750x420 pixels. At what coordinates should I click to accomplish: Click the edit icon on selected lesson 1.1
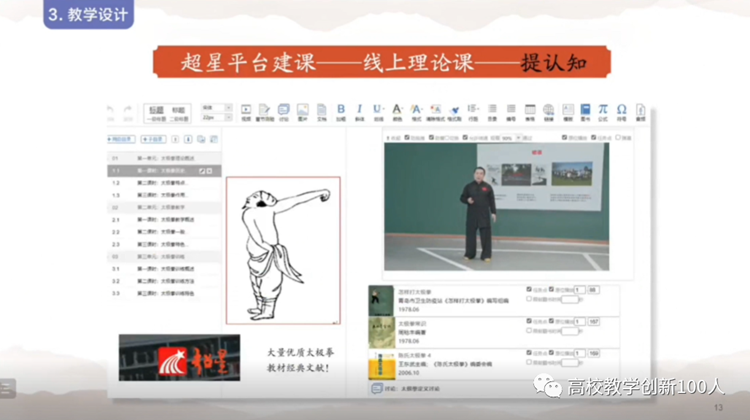point(201,171)
